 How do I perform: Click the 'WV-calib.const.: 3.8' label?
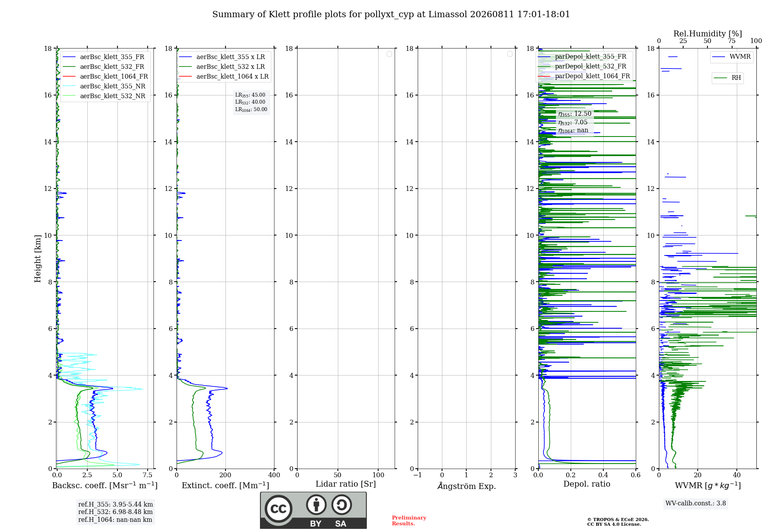[x=696, y=503]
